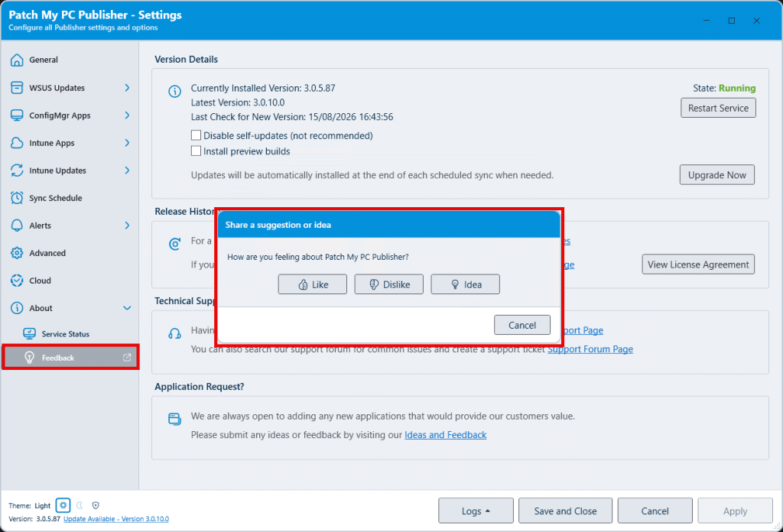Expand Intune Apps with its chevron
The width and height of the screenshot is (783, 532).
pos(127,143)
